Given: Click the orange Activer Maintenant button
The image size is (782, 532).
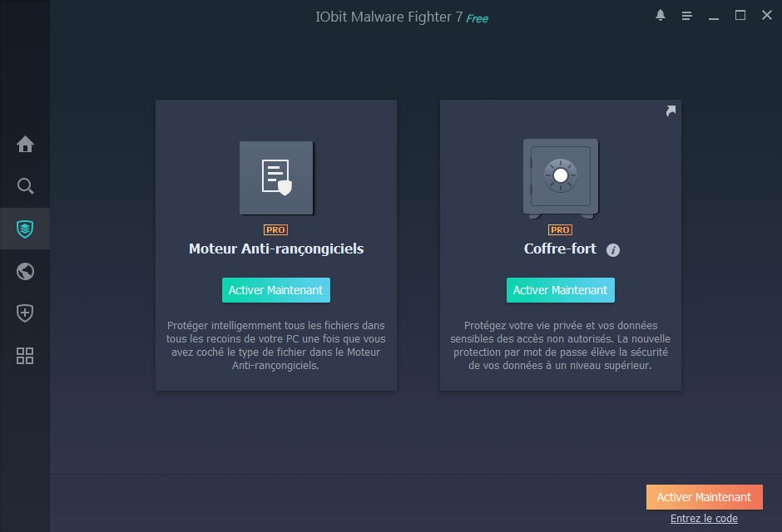Looking at the screenshot, I should 704,497.
